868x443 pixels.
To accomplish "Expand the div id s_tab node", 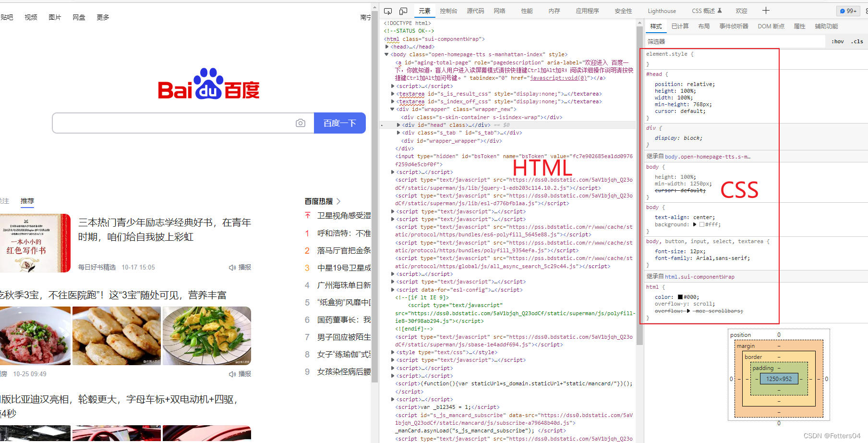I will (398, 133).
